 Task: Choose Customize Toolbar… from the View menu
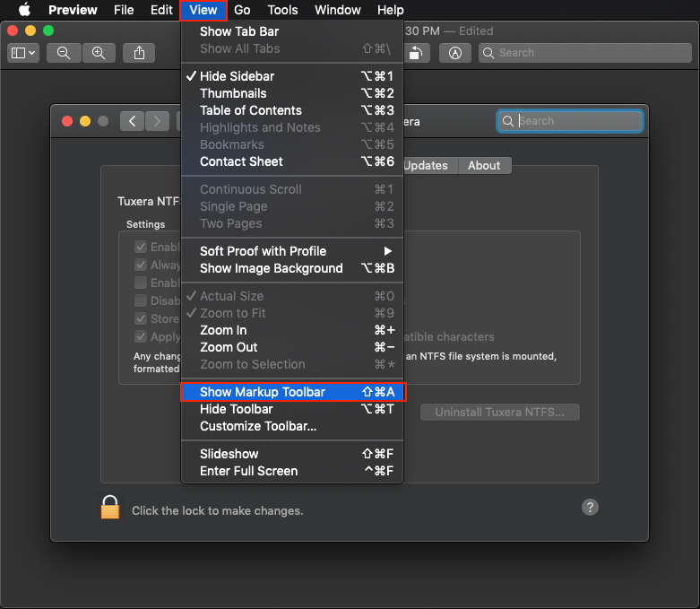pyautogui.click(x=258, y=426)
